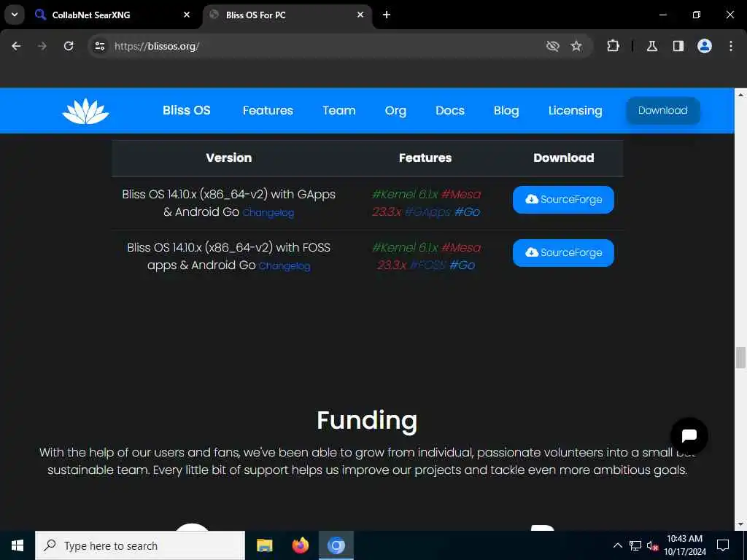The image size is (747, 560).
Task: Toggle the browser side panel
Action: (x=678, y=46)
